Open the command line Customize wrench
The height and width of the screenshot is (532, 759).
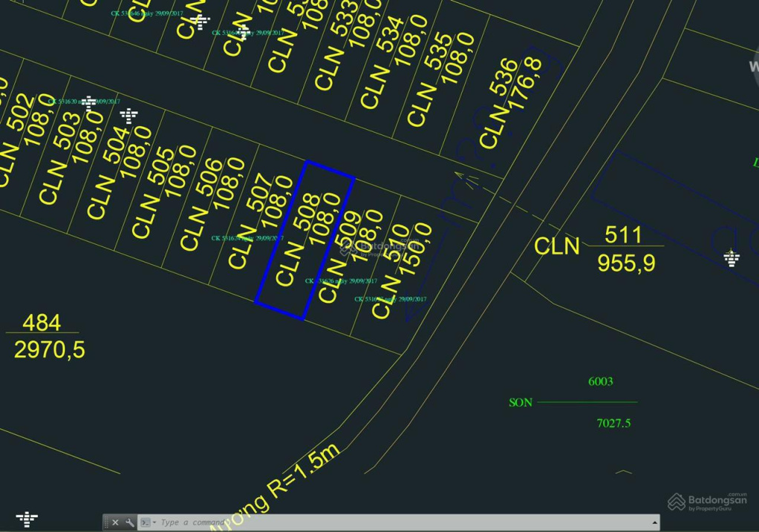click(x=130, y=522)
